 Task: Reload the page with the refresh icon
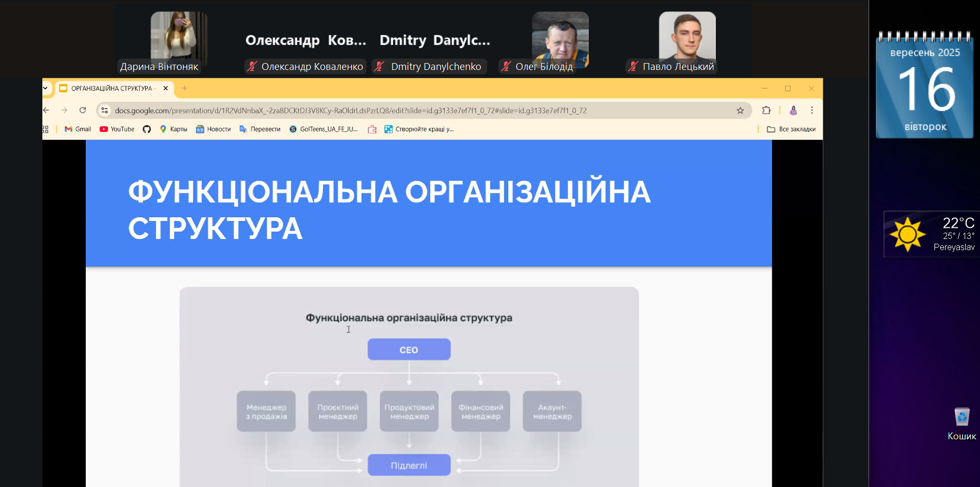tap(83, 110)
